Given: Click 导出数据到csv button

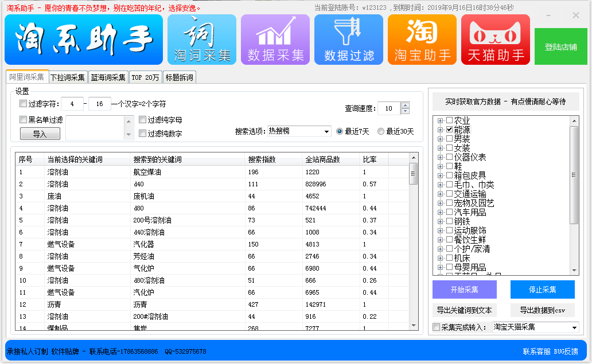Looking at the screenshot, I should tap(542, 310).
